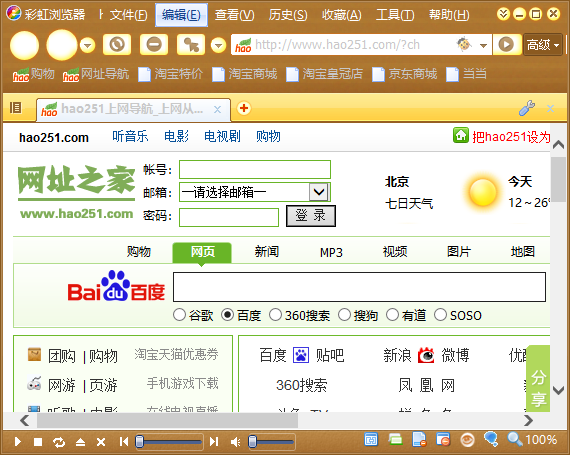Click the Sina Weibo eye logo
Screen dimensions: 570x455
point(426,355)
